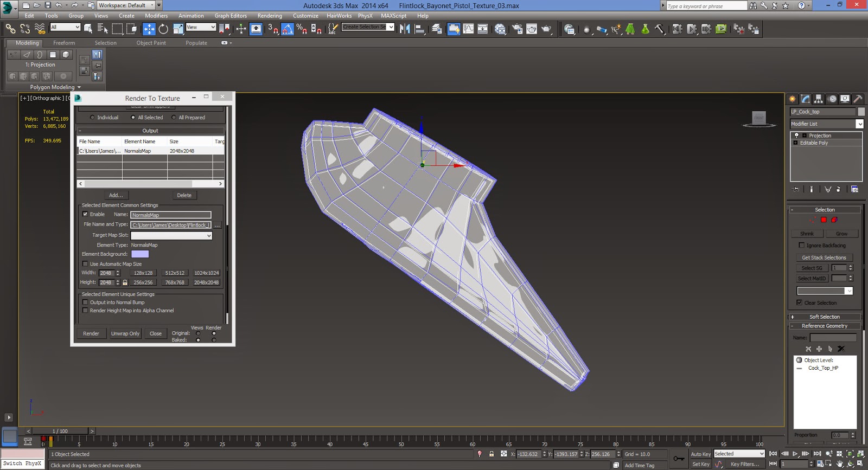
Task: Click the Bind to Space Warp icon
Action: coord(40,29)
